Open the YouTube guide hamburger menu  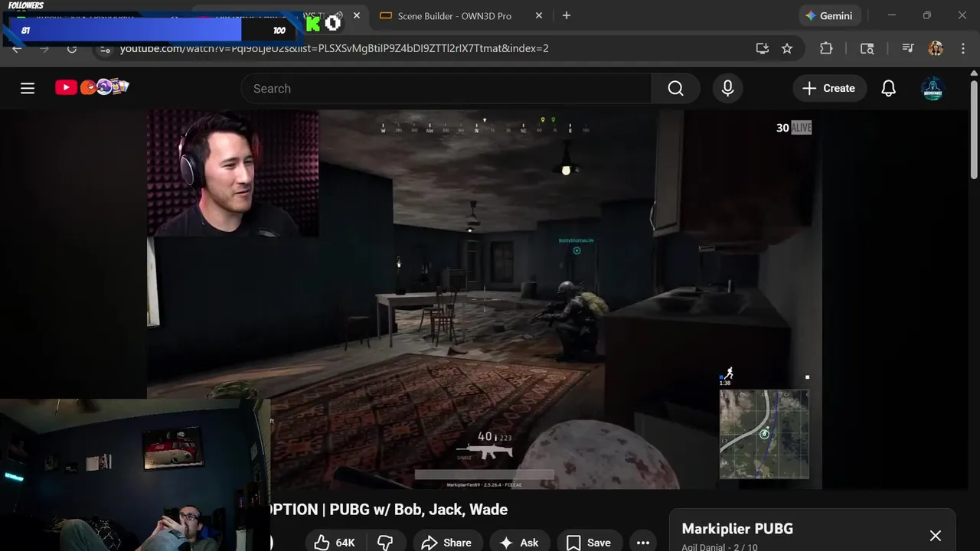28,88
